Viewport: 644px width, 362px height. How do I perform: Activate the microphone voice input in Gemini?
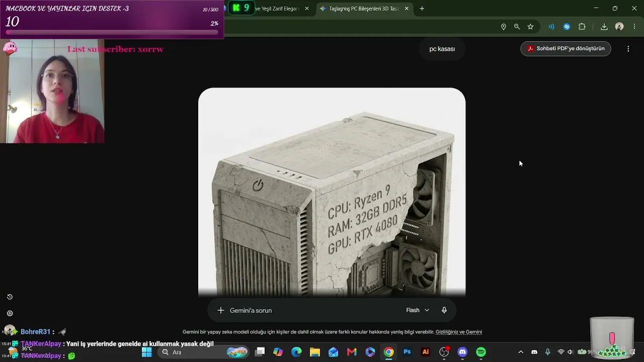pyautogui.click(x=444, y=310)
